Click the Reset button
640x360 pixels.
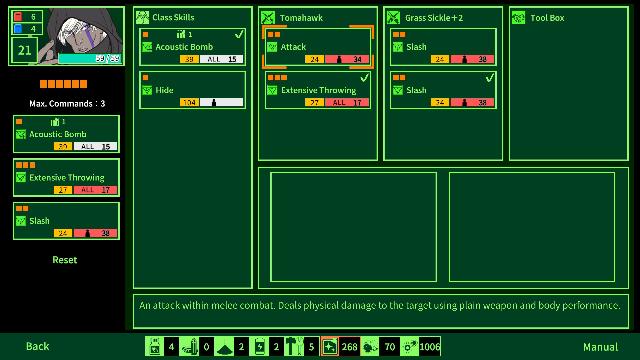click(64, 260)
